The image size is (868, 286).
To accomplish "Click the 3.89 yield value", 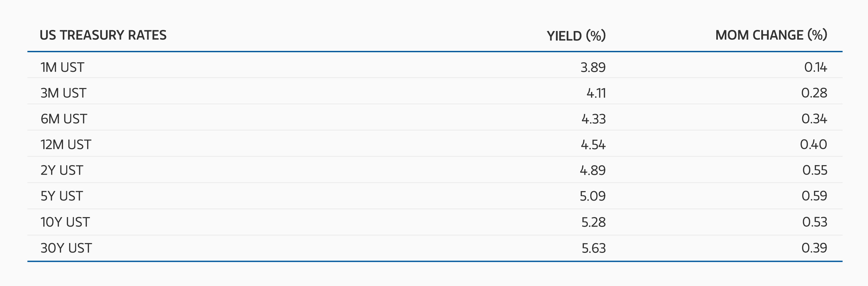I will pyautogui.click(x=593, y=67).
